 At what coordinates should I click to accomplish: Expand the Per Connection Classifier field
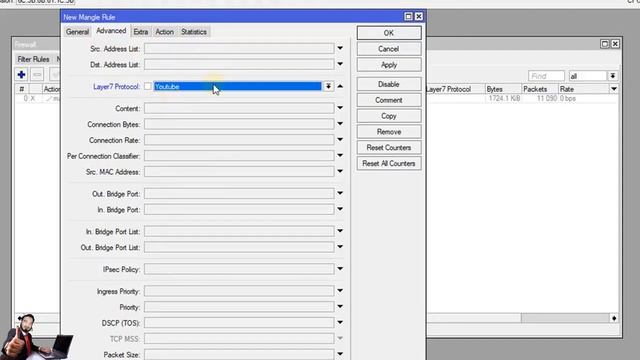coord(340,156)
